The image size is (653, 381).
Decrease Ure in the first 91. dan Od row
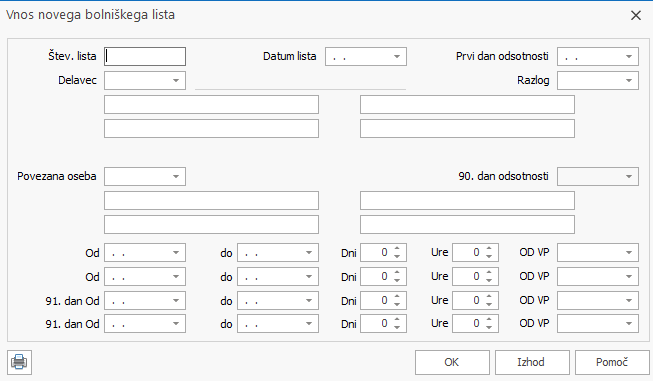(x=489, y=304)
